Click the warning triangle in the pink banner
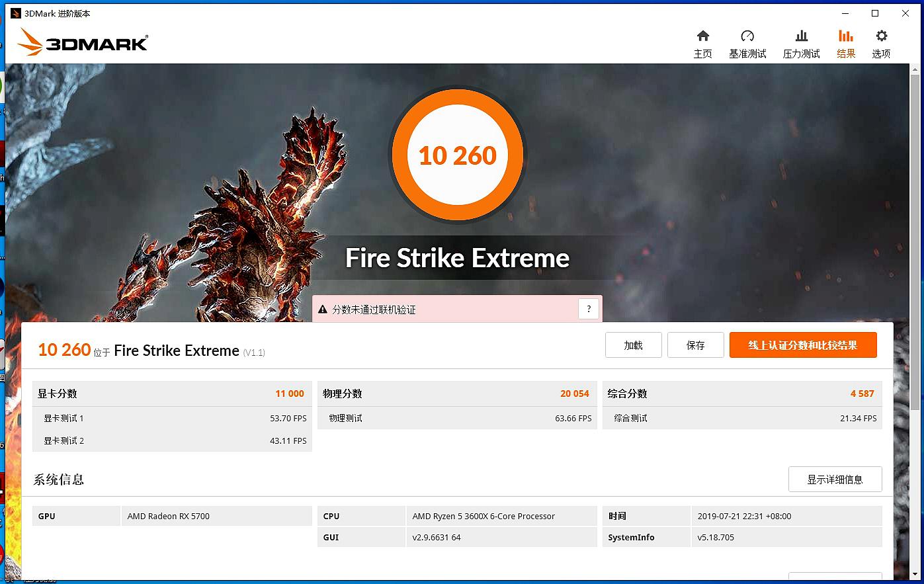924x584 pixels. click(x=321, y=309)
